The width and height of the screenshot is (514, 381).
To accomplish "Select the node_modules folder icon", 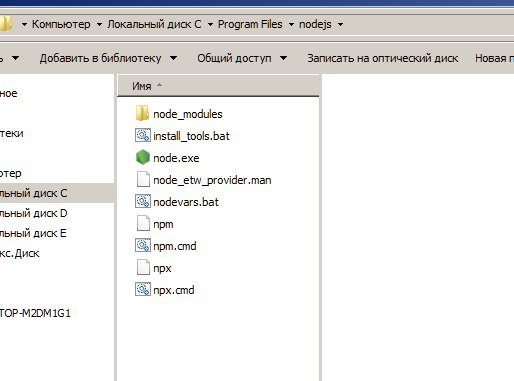I will coord(142,113).
